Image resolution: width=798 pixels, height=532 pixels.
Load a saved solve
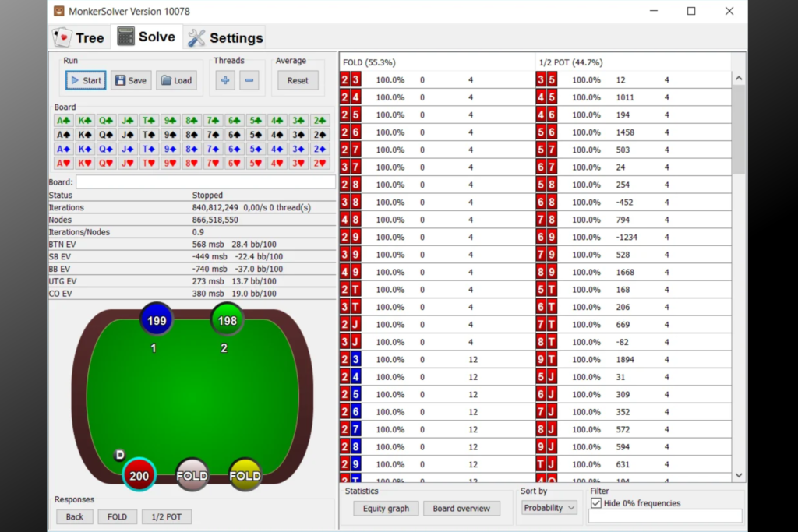click(x=177, y=80)
